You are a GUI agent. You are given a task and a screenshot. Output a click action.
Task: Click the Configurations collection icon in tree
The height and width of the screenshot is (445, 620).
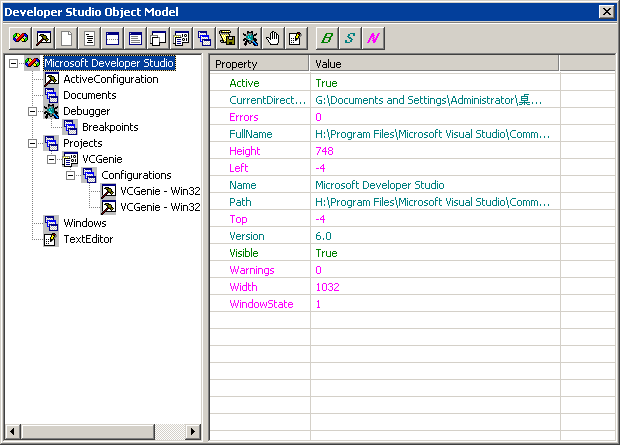click(x=89, y=175)
